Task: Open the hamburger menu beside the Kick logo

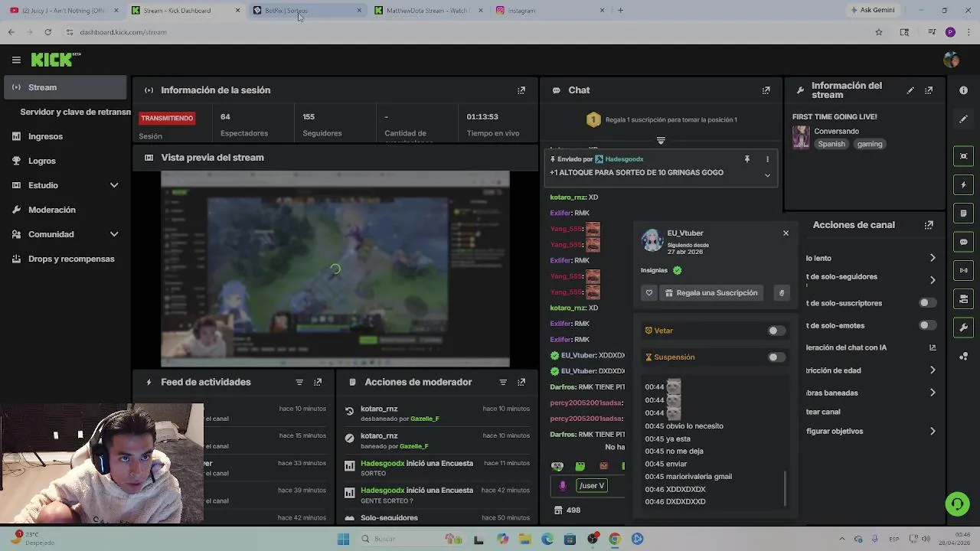Action: (x=16, y=60)
